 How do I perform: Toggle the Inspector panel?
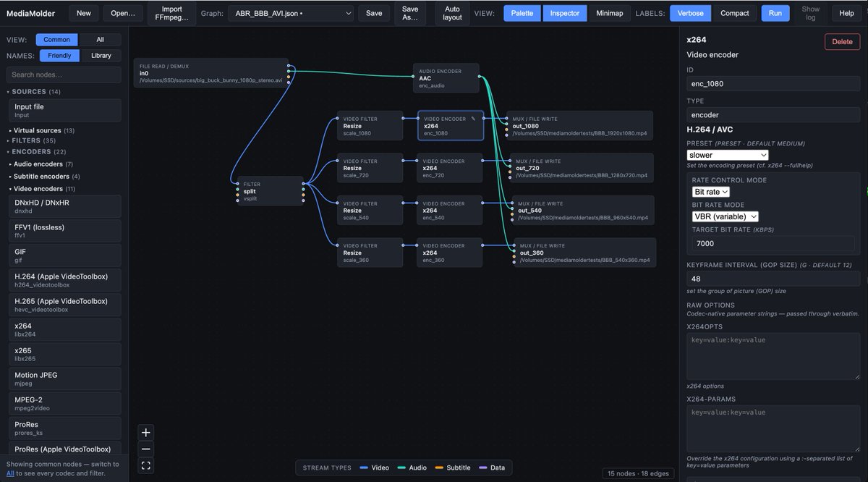[x=565, y=13]
